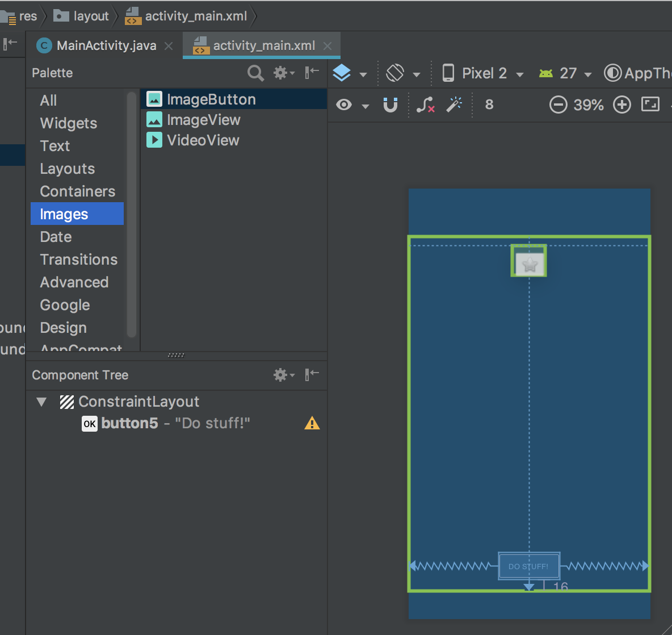Image resolution: width=672 pixels, height=635 pixels.
Task: Open the Component Tree settings gear
Action: [x=280, y=375]
